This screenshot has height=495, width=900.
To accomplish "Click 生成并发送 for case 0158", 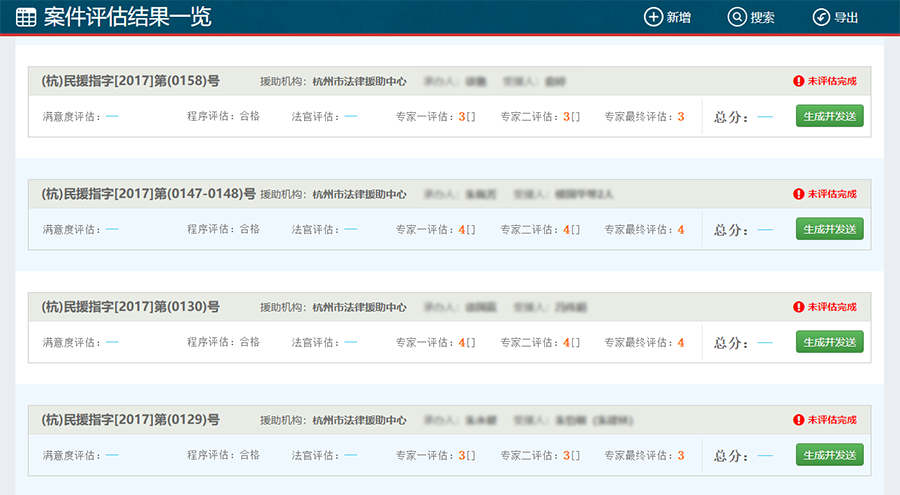I will tap(829, 116).
